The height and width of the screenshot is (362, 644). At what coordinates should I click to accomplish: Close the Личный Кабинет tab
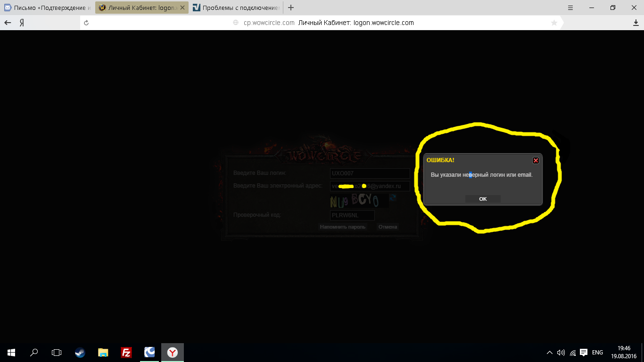click(182, 8)
